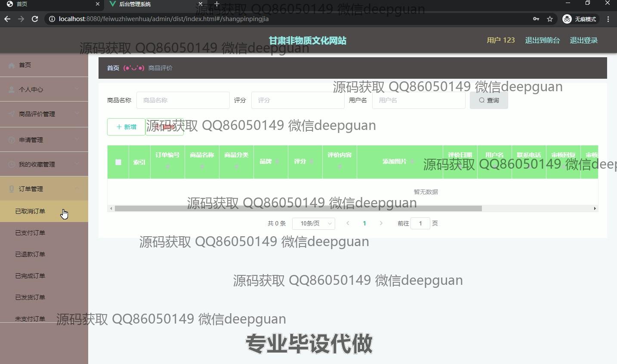Sort by 评价内容 column arrows
Viewport: 617px width, 364px height.
coord(340,167)
